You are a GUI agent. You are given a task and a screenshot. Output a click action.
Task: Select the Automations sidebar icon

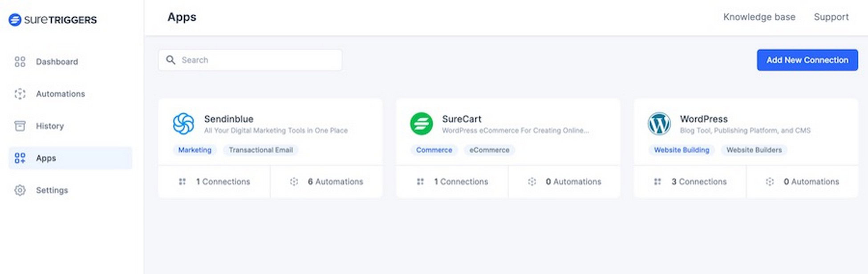(20, 94)
